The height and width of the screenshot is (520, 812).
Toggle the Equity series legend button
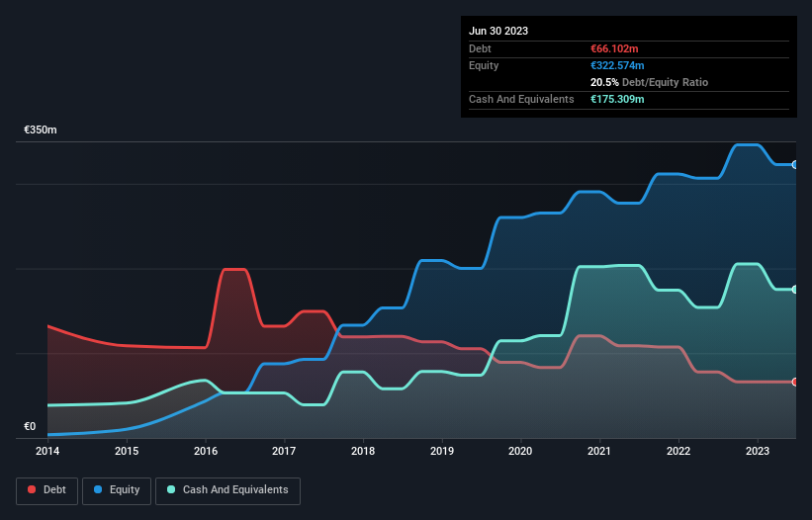pos(117,490)
